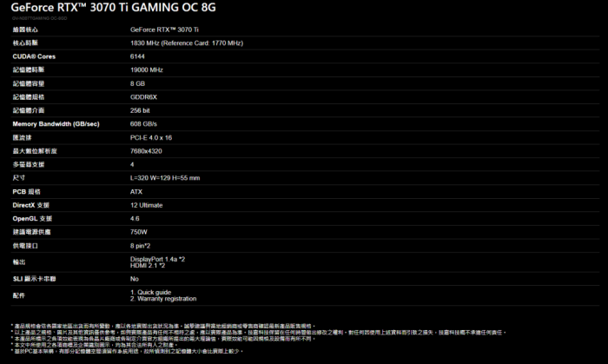The image size is (608, 364).
Task: Select the value 'GeForce RTX™ 3070 Ti' in the table
Action: (x=164, y=30)
